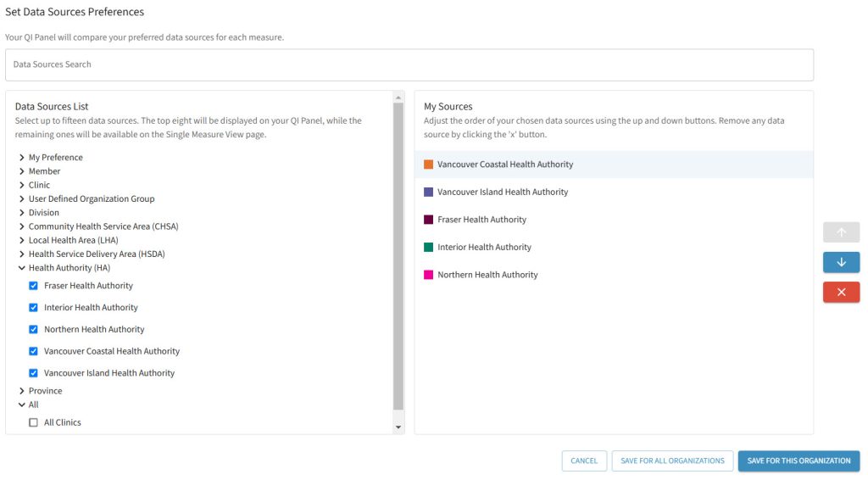Screen dimensions: 868x480
Task: Select Interior Health Authority in My Sources
Action: tap(484, 248)
